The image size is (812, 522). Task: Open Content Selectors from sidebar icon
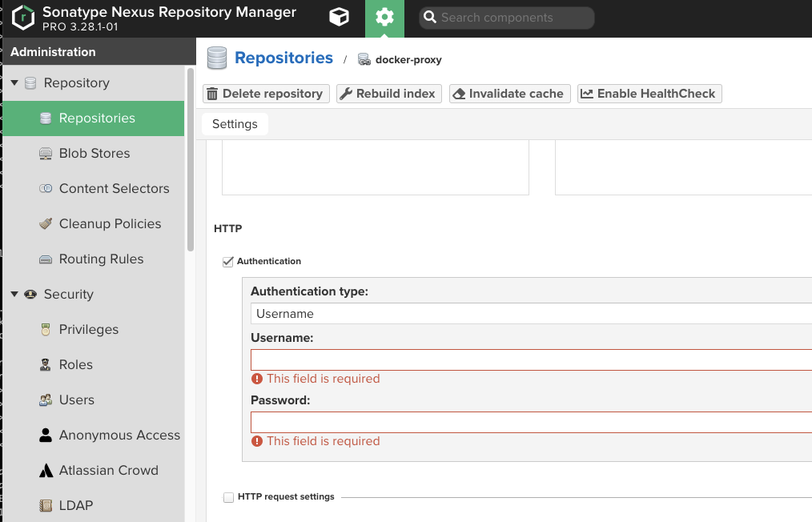coord(46,189)
